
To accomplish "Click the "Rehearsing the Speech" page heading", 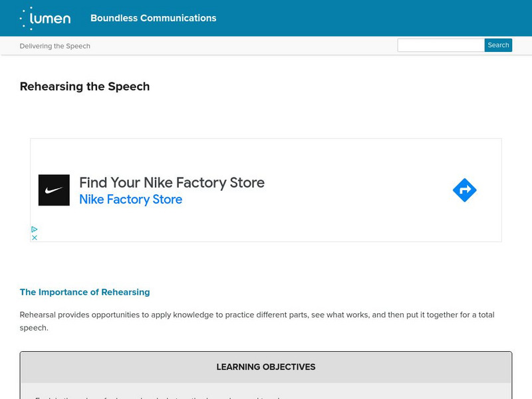I will 84,86.
